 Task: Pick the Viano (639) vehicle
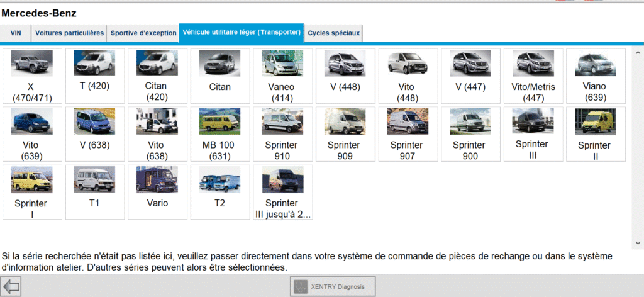point(596,76)
